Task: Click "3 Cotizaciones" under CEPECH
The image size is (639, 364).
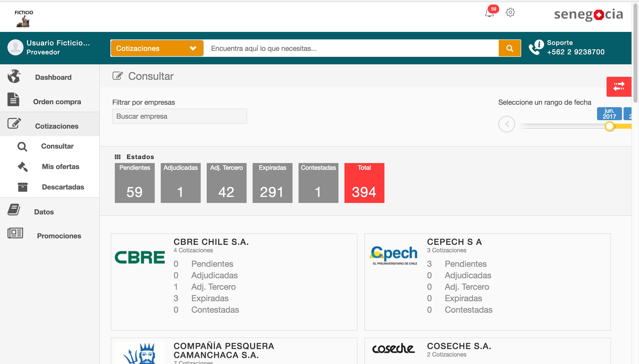Action: point(447,250)
